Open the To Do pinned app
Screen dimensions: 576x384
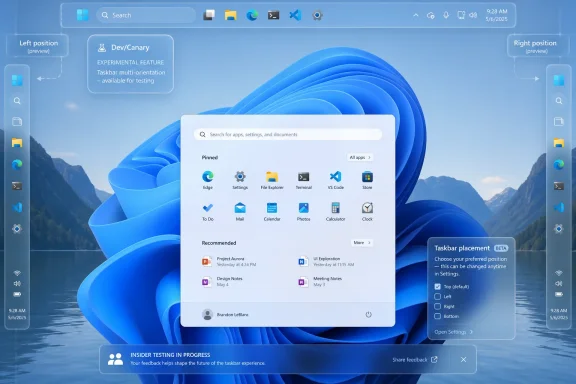[208, 211]
